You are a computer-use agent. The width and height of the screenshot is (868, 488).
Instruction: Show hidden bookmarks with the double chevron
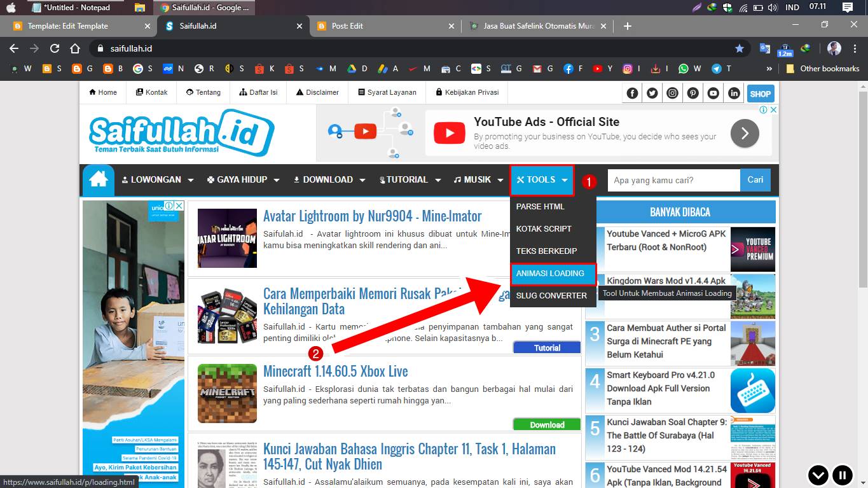pyautogui.click(x=769, y=69)
